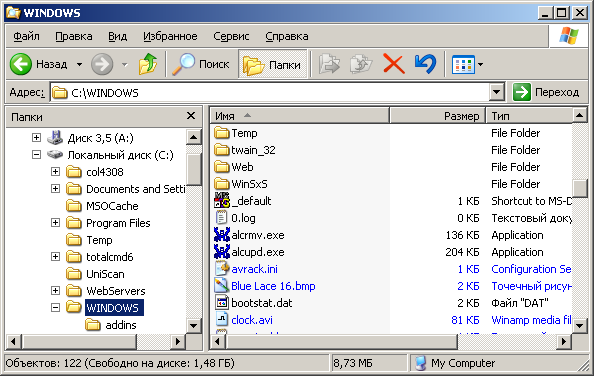The width and height of the screenshot is (594, 376).
Task: Expand the WebServers tree node
Action: point(55,290)
